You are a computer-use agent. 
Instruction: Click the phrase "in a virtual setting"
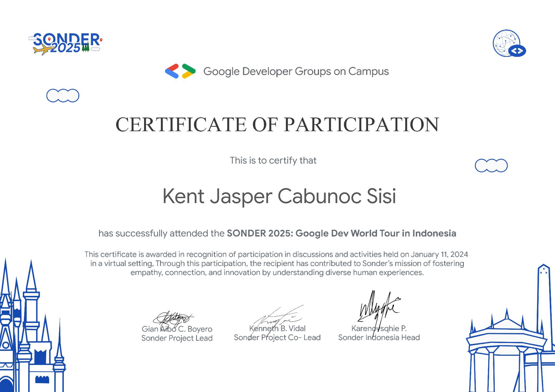(x=122, y=264)
